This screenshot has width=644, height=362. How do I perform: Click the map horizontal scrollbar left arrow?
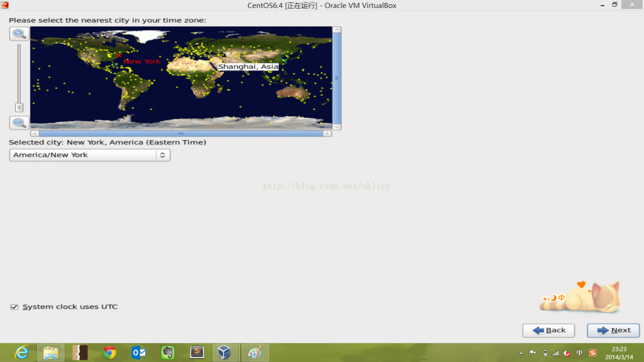tap(34, 133)
